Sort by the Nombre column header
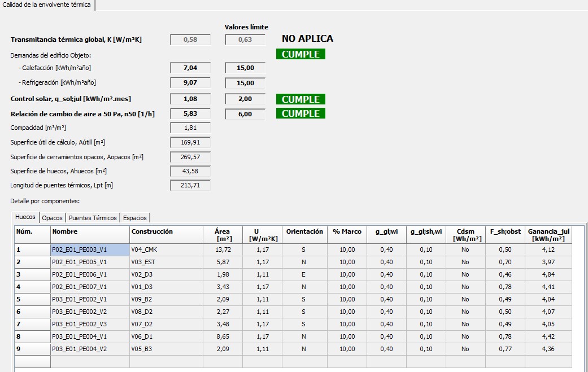The width and height of the screenshot is (588, 372). (90, 235)
